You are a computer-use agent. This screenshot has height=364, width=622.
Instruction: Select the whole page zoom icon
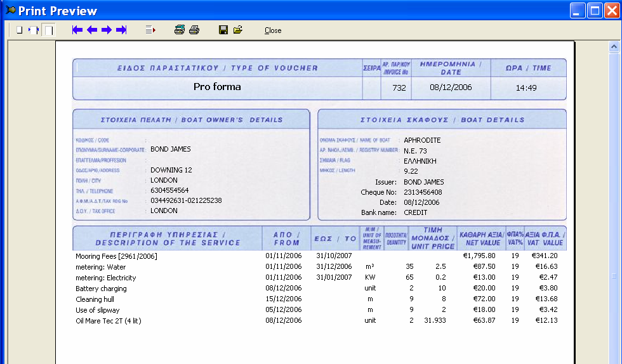point(19,30)
